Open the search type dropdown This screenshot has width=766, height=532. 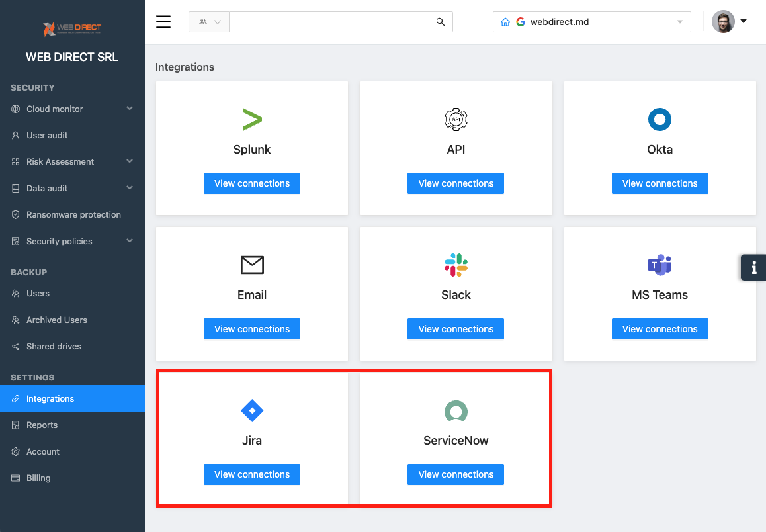209,22
